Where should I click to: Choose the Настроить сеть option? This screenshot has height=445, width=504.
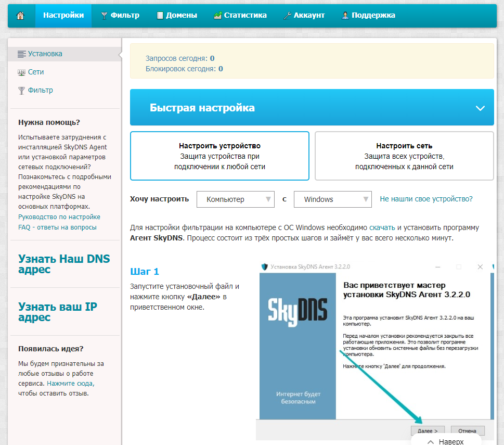tap(404, 156)
